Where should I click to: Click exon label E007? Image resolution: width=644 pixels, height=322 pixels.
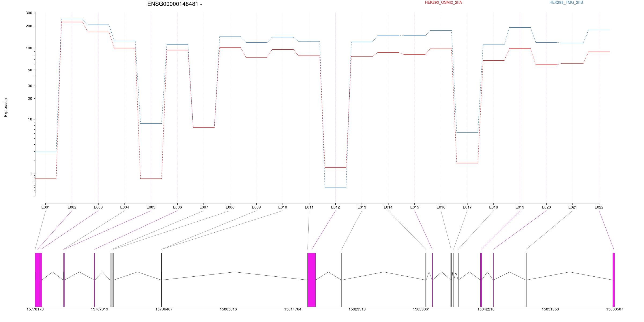click(204, 207)
